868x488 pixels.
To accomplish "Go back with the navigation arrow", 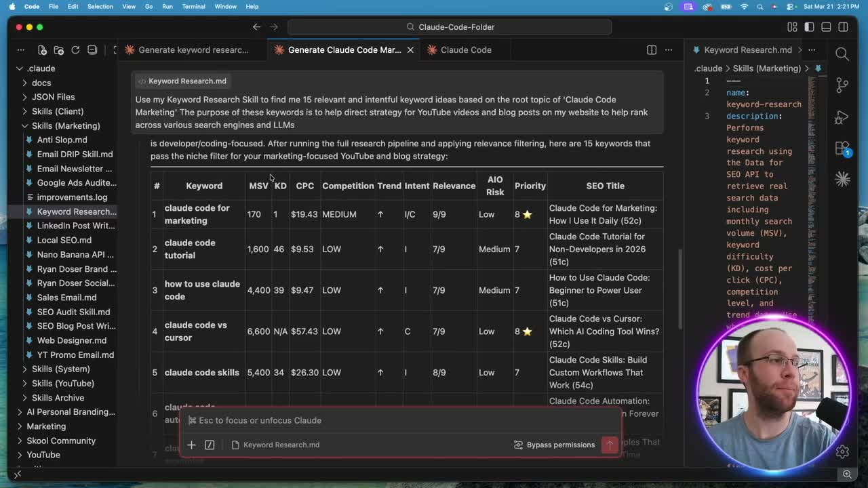I will [x=256, y=27].
